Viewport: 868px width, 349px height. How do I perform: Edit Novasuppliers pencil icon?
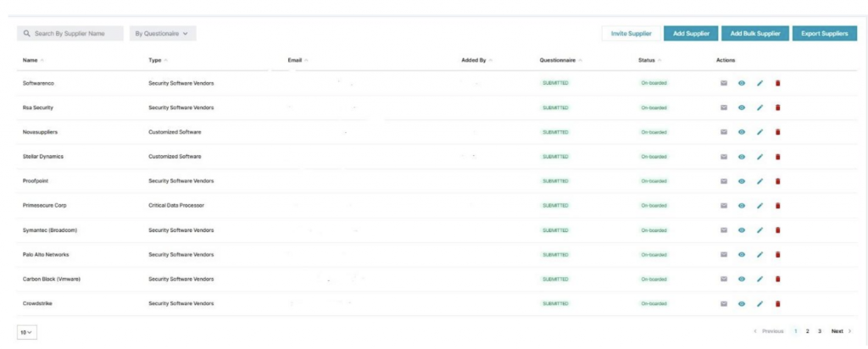[x=760, y=131]
